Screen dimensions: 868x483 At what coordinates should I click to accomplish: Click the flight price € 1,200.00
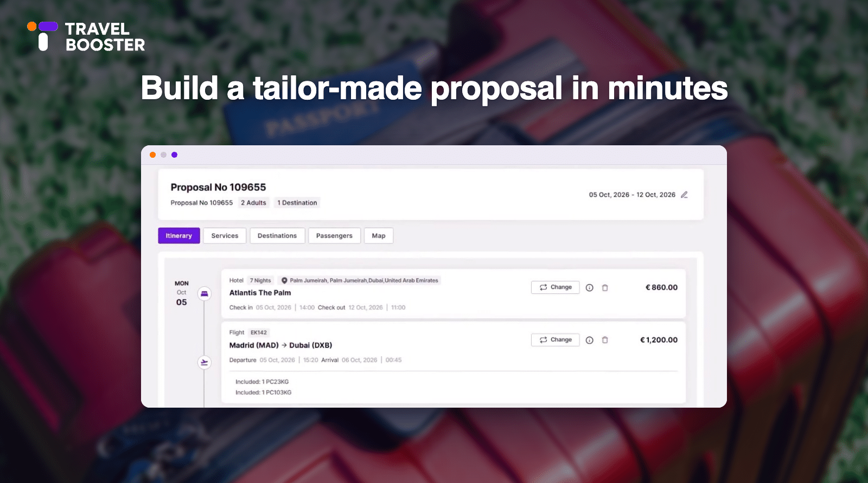[659, 340]
